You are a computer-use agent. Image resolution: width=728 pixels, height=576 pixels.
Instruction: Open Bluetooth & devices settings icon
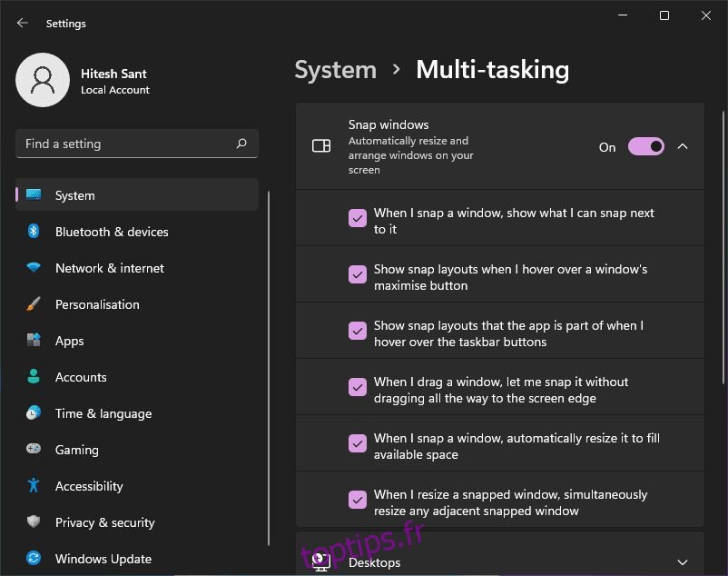pos(34,232)
